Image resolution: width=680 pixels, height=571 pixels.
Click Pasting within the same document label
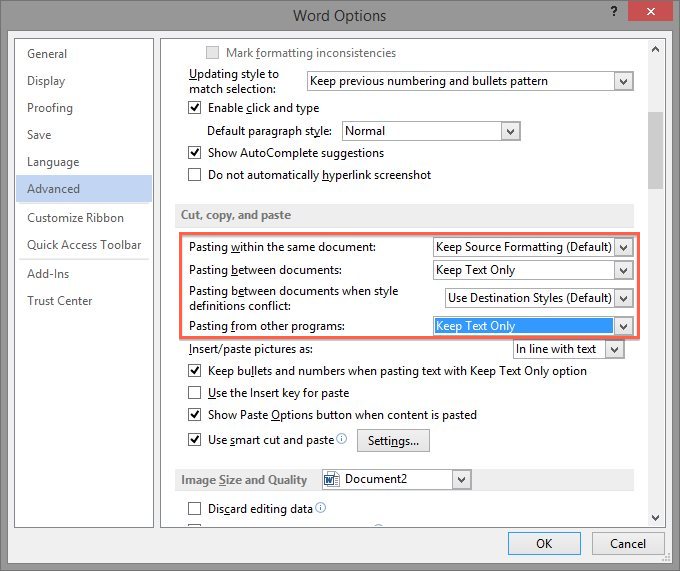tap(282, 247)
